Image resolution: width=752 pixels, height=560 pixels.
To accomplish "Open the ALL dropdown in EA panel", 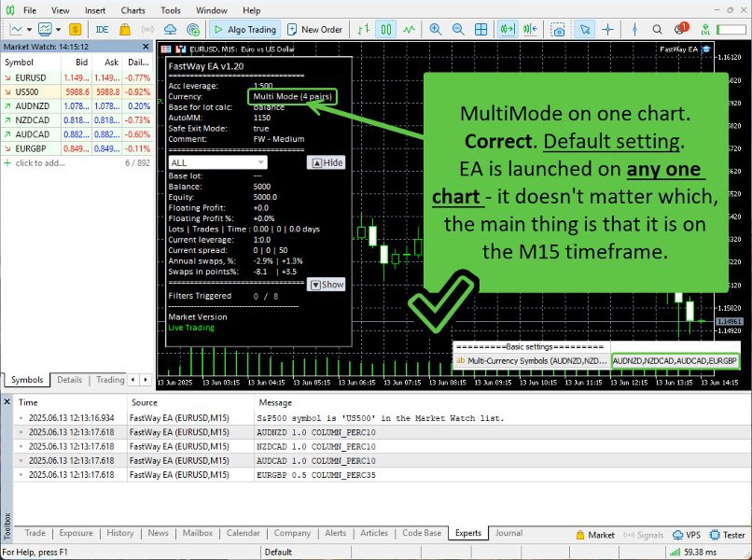I will (x=217, y=162).
